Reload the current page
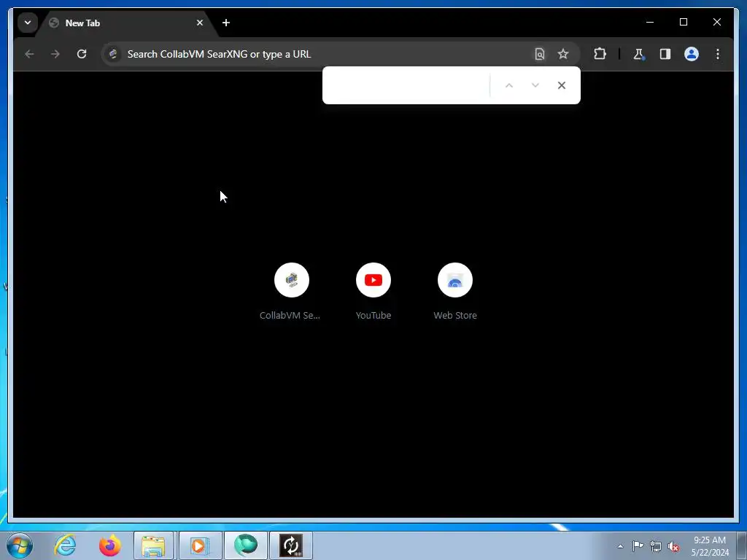Screen dimensions: 747x560 point(82,54)
